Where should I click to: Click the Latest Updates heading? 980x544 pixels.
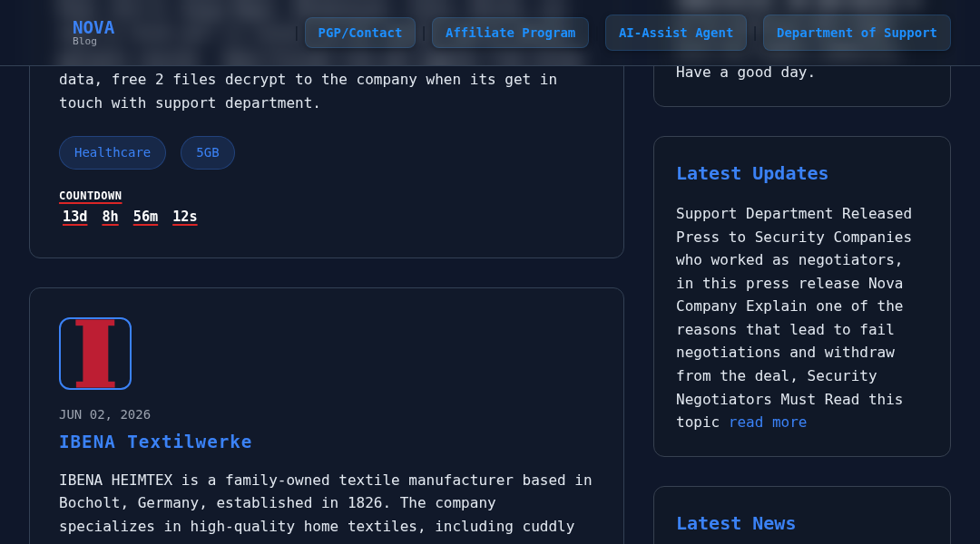click(x=752, y=173)
